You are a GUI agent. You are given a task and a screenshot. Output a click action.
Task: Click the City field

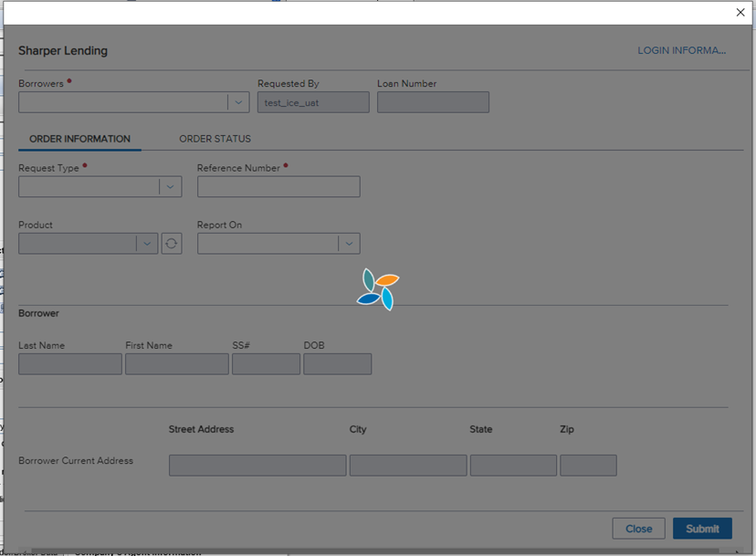pyautogui.click(x=408, y=466)
